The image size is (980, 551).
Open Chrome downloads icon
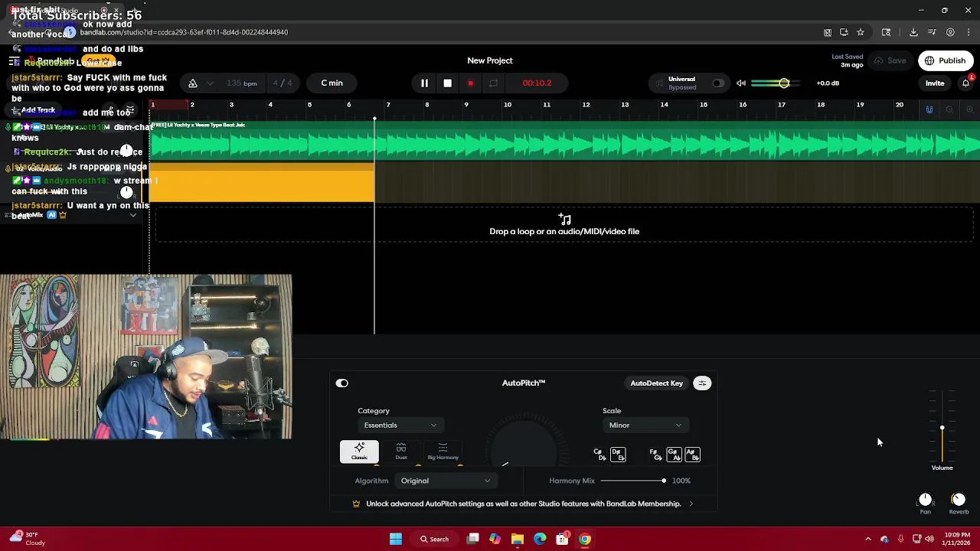click(x=913, y=32)
